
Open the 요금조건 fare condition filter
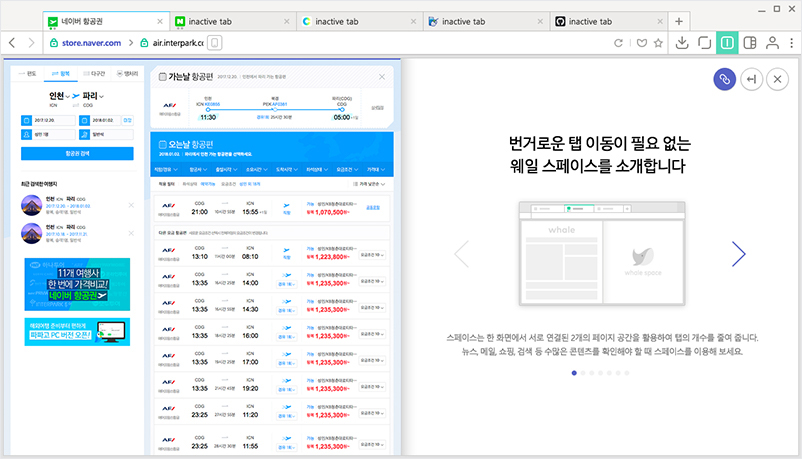pyautogui.click(x=347, y=169)
